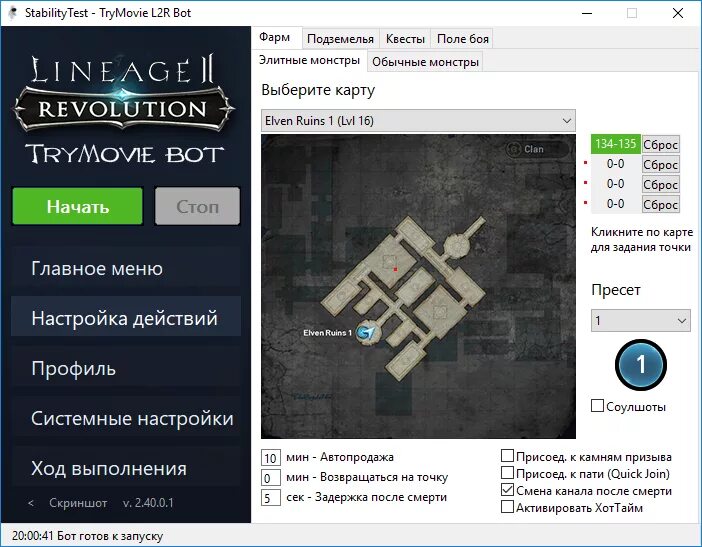Click the app icon in the title bar
The width and height of the screenshot is (702, 547).
tap(13, 13)
